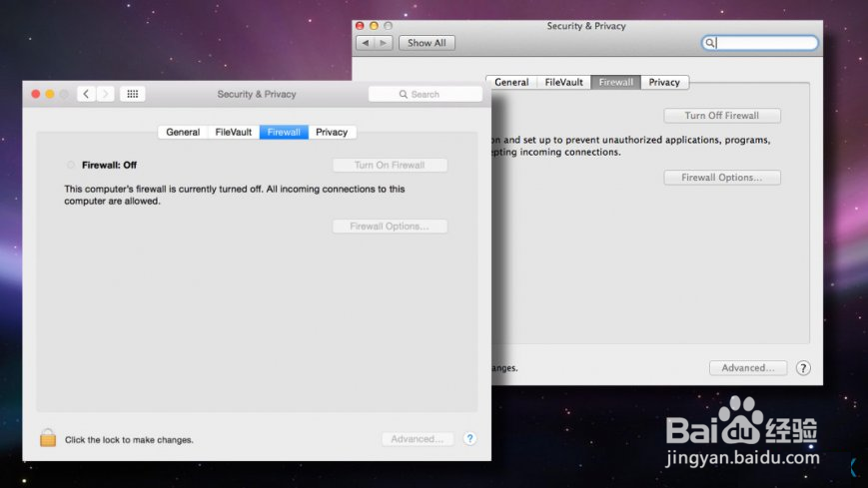Click the magnifier icon in rear window search

(709, 43)
